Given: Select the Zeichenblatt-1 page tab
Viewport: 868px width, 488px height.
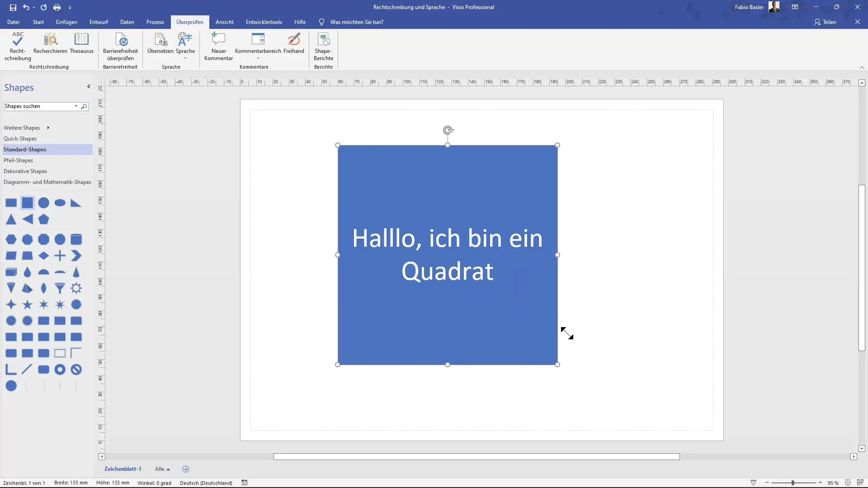Looking at the screenshot, I should point(123,469).
